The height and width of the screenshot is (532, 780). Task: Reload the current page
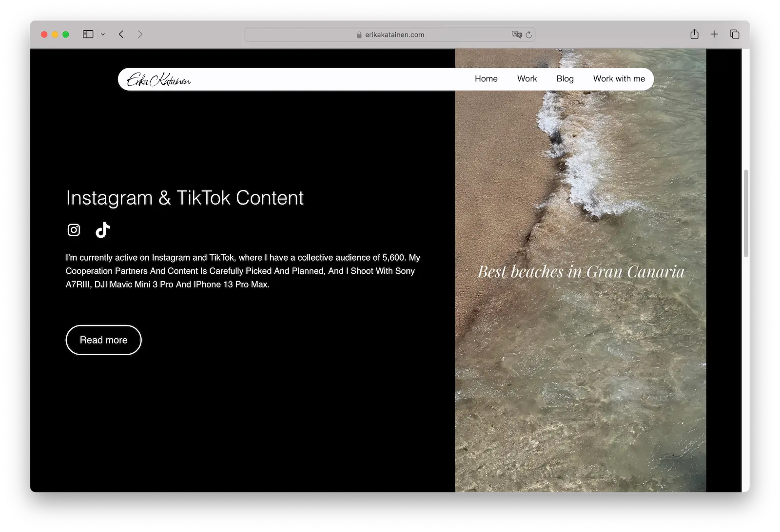pos(528,35)
